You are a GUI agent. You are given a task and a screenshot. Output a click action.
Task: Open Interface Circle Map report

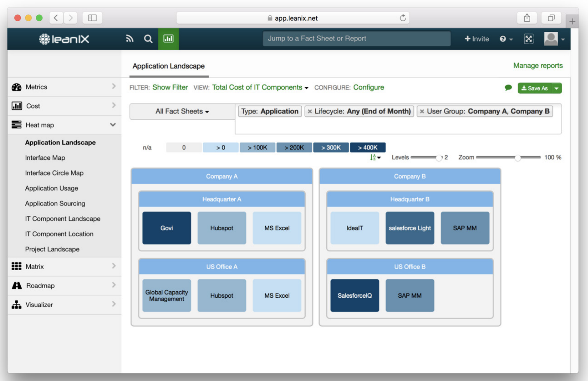(x=54, y=173)
